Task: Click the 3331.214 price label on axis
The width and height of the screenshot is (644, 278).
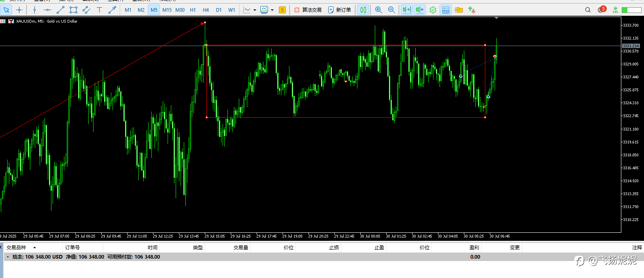Action: pyautogui.click(x=631, y=46)
